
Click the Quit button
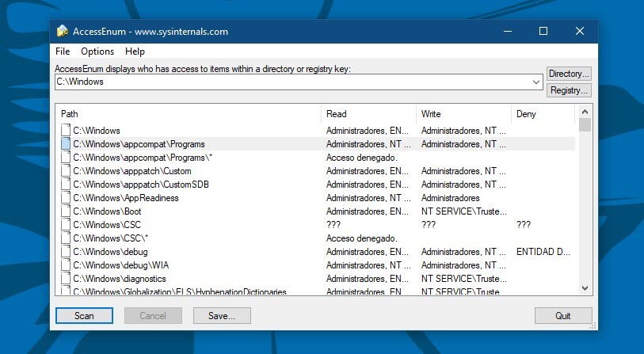coord(563,316)
